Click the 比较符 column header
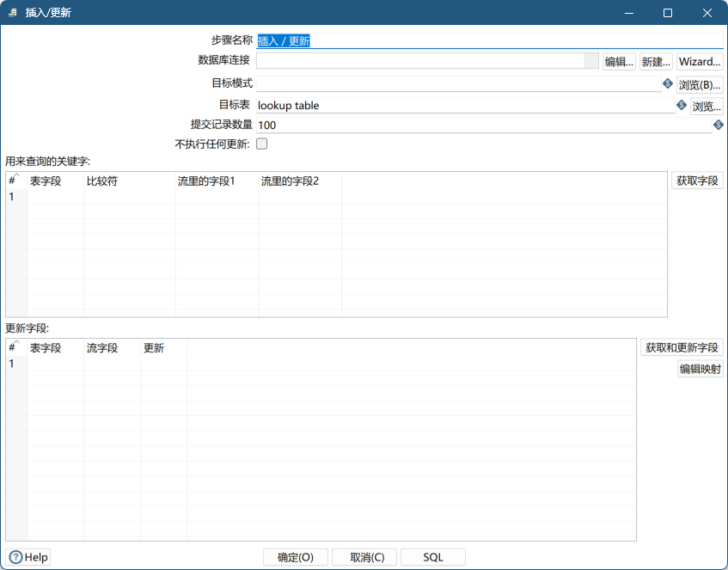The width and height of the screenshot is (728, 570). [129, 181]
